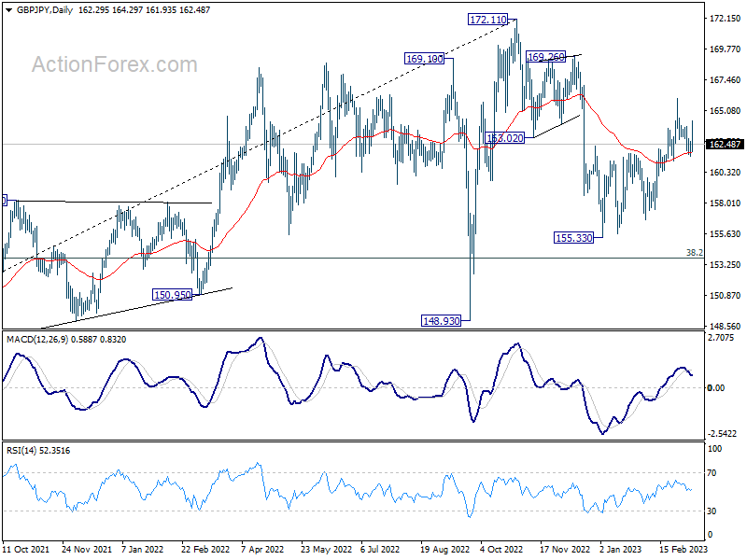Click the MACD(12,26,9) indicator label
The image size is (747, 560).
click(66, 340)
